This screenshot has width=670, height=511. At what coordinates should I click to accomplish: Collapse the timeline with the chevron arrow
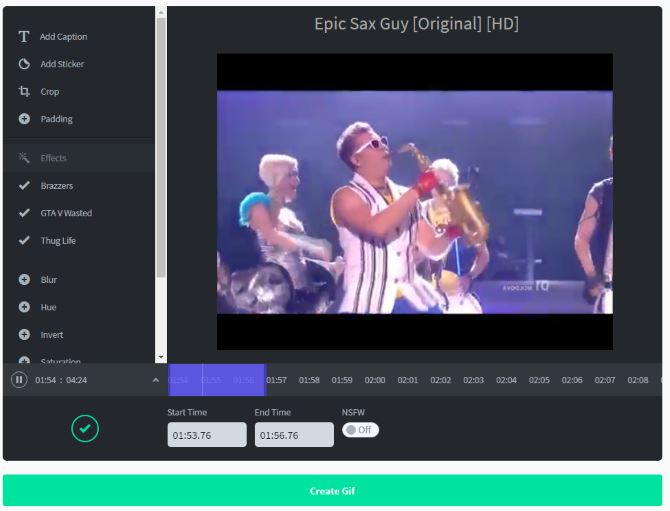156,380
